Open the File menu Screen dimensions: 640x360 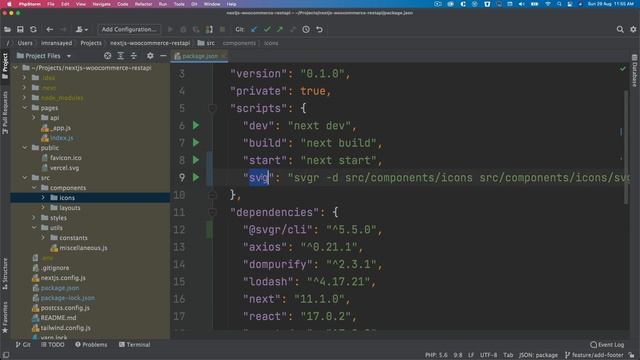51,4
